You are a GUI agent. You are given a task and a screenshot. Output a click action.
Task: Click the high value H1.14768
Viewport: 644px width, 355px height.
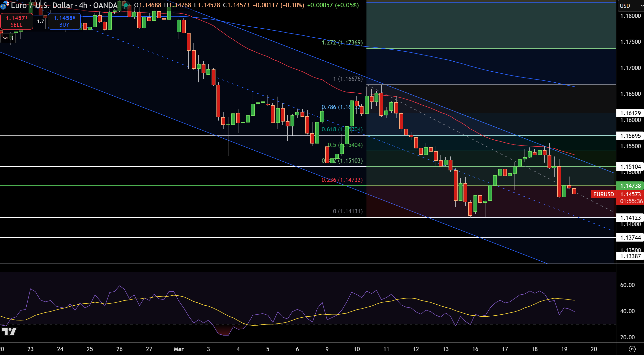(178, 5)
